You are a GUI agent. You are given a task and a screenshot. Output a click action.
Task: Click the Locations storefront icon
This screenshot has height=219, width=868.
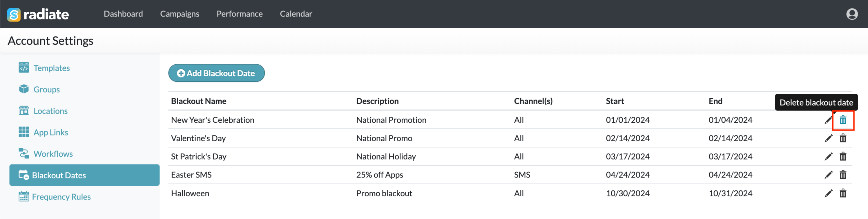click(23, 111)
